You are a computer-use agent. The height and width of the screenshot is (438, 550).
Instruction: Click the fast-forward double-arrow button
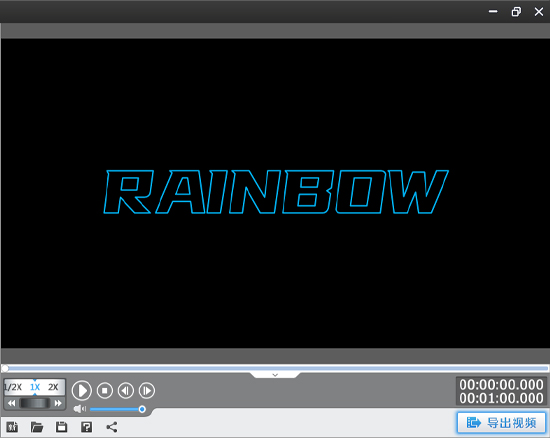tap(58, 403)
